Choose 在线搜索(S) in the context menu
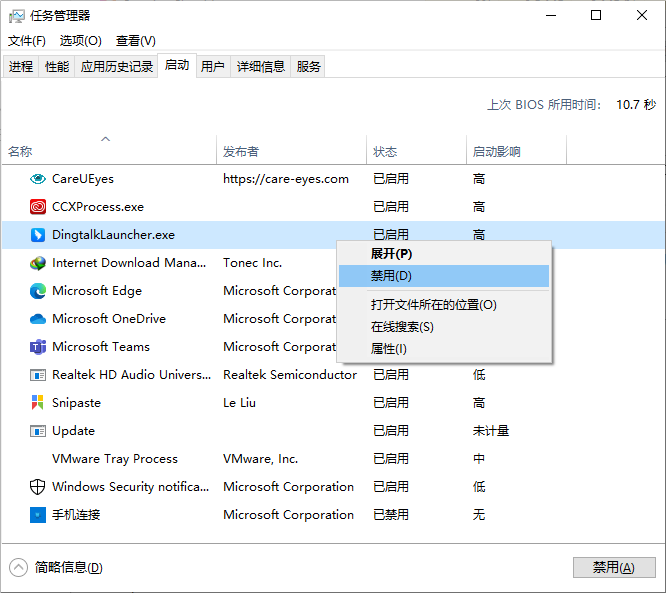The image size is (666, 593). [x=444, y=327]
